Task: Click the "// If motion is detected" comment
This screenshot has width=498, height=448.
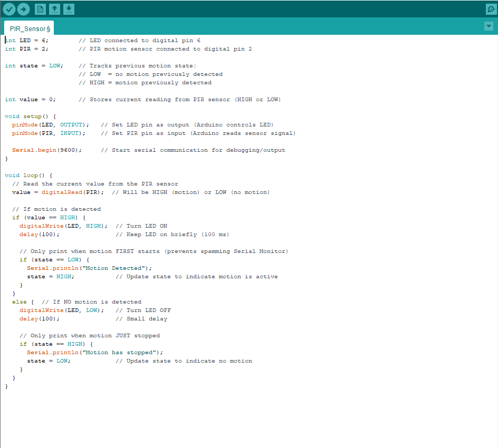Action: (56, 209)
